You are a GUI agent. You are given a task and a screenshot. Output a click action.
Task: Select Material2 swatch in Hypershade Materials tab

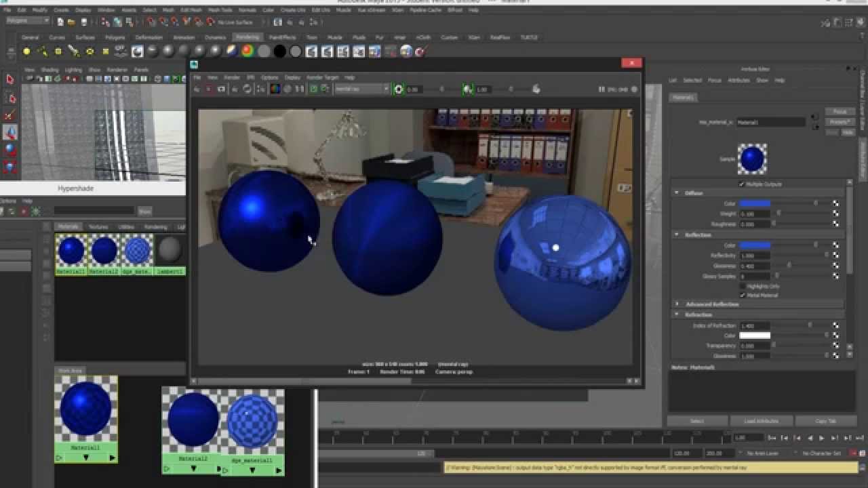[x=104, y=254]
